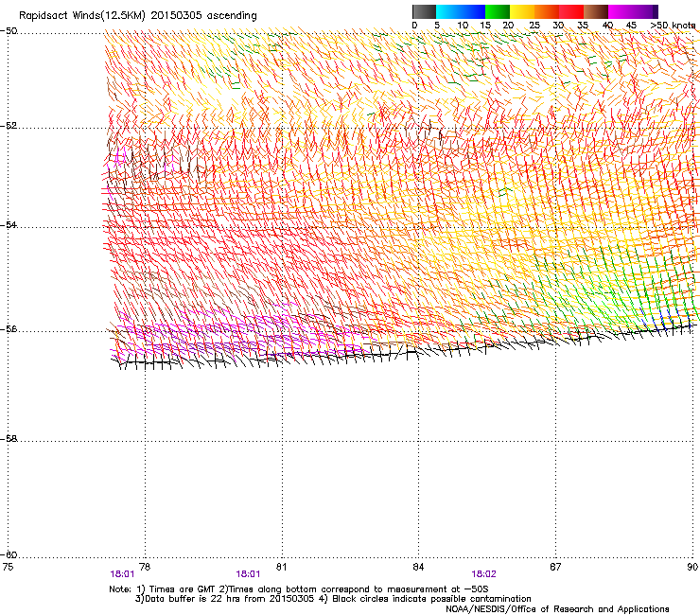Viewport: 700px width, 615px height.
Task: Click legend tick label '40'
Action: tap(607, 26)
